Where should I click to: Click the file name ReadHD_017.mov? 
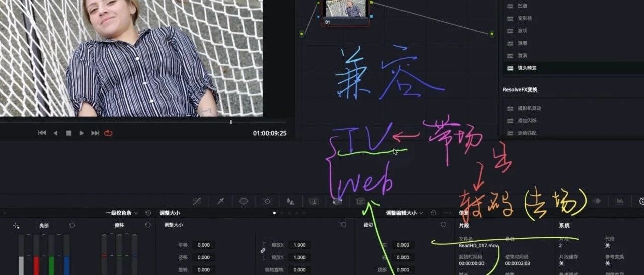pos(478,246)
